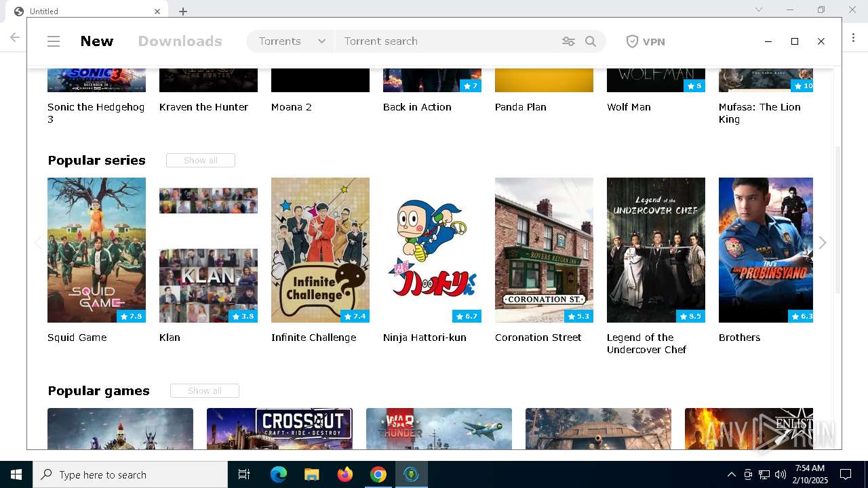Image resolution: width=868 pixels, height=488 pixels.
Task: Click the magnifier search icon
Action: (x=591, y=41)
